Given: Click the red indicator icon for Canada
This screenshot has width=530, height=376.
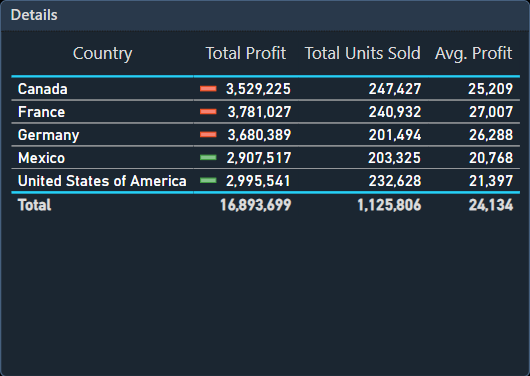Looking at the screenshot, I should pos(208,89).
